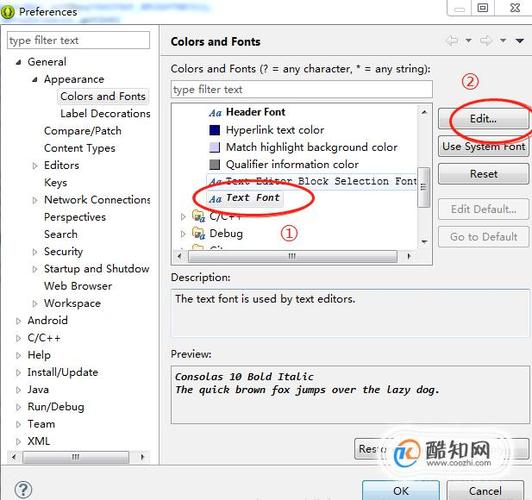
Task: Click sidebar horizontal scroll right arrow
Action: [x=142, y=457]
